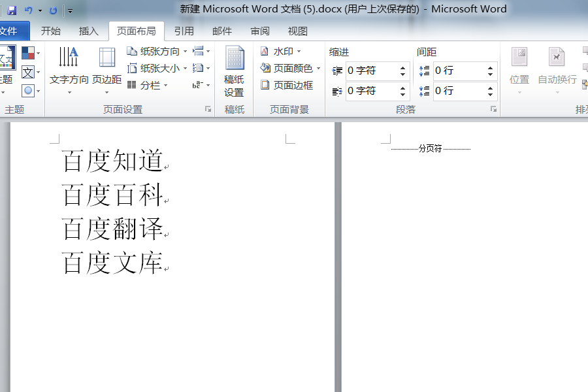
Task: Open 页边距 margins menu
Action: [107, 70]
